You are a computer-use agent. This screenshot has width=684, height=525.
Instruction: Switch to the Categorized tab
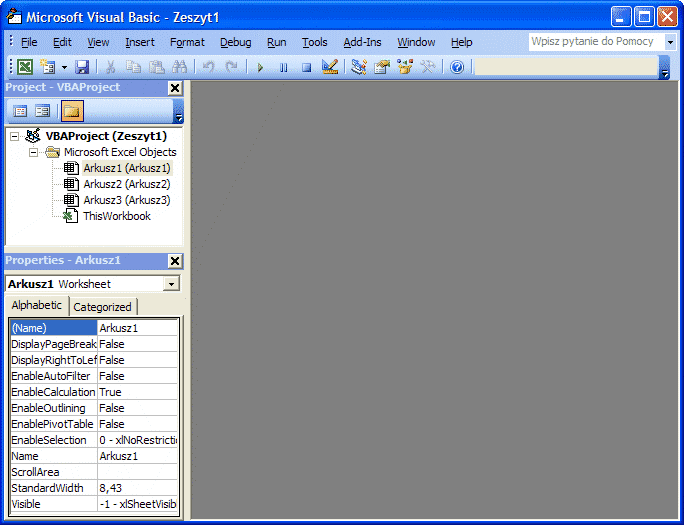pyautogui.click(x=102, y=307)
